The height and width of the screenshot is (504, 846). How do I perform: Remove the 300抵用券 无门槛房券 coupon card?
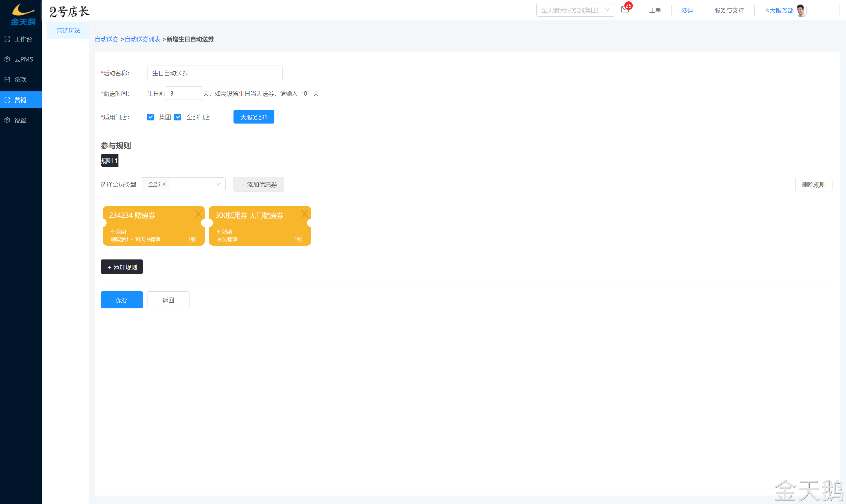click(x=305, y=214)
